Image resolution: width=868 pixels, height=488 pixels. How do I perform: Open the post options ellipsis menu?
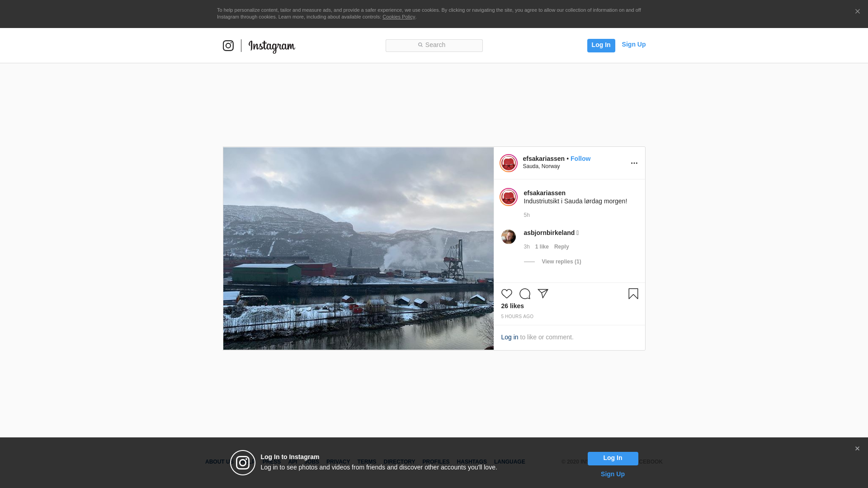point(634,163)
